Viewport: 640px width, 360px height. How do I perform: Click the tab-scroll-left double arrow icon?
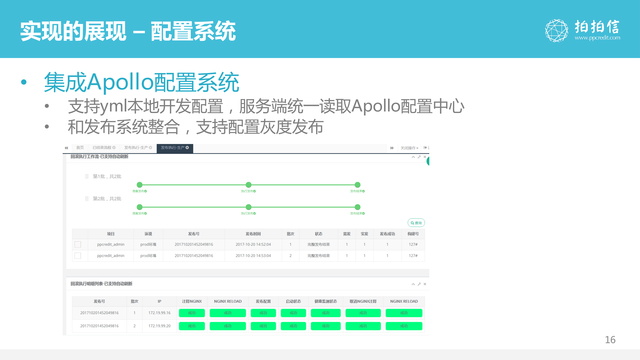click(x=66, y=148)
